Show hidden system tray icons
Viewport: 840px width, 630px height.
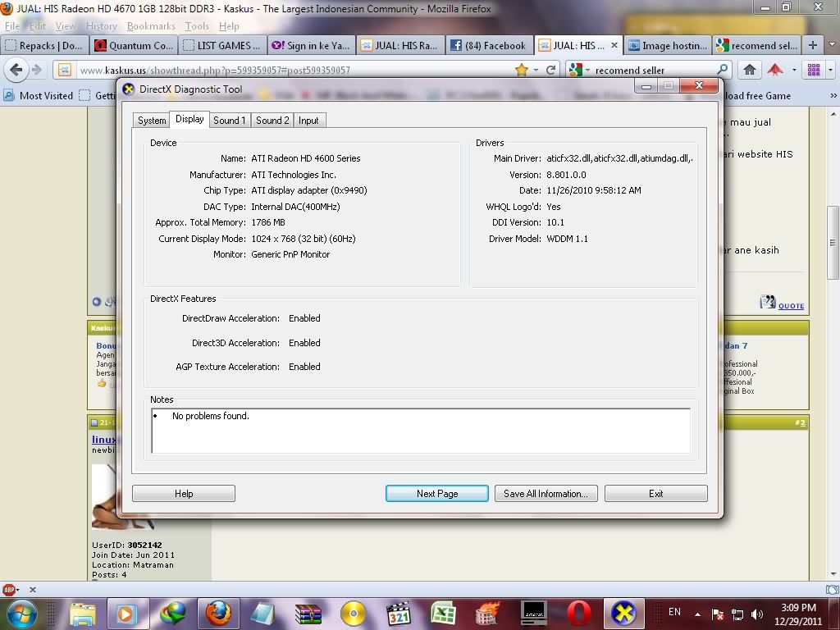click(x=697, y=614)
